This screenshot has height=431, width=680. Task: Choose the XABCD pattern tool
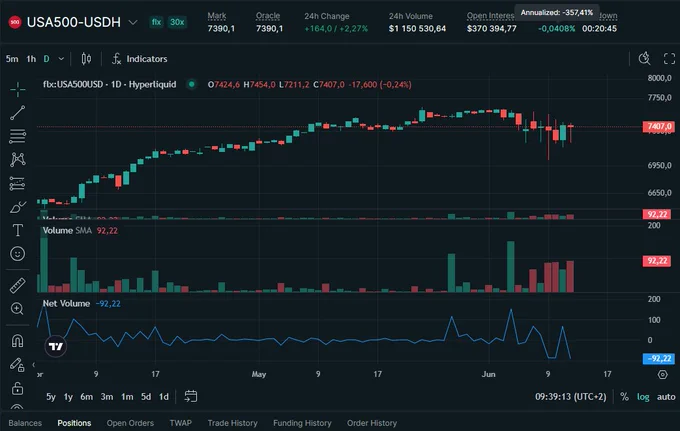[18, 160]
